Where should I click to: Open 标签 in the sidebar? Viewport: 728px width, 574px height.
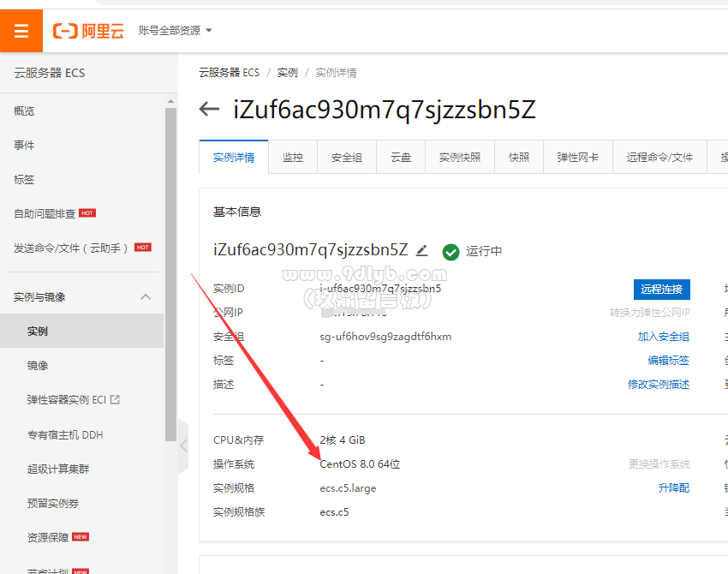click(24, 179)
